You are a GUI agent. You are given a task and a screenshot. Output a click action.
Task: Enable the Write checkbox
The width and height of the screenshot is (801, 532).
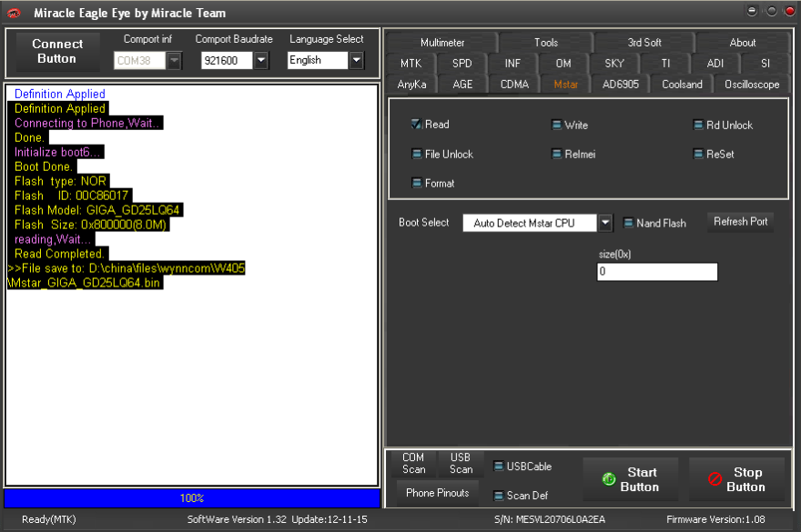point(556,125)
